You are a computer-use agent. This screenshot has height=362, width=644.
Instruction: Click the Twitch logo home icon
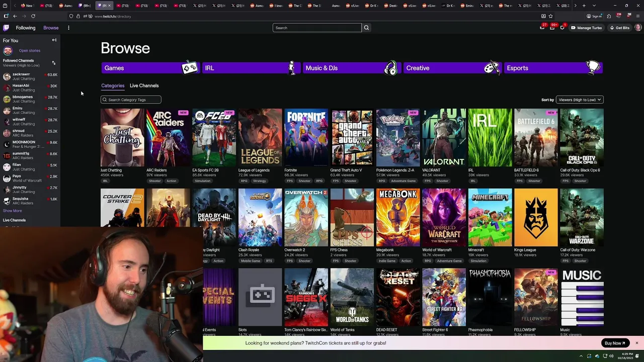[6, 28]
